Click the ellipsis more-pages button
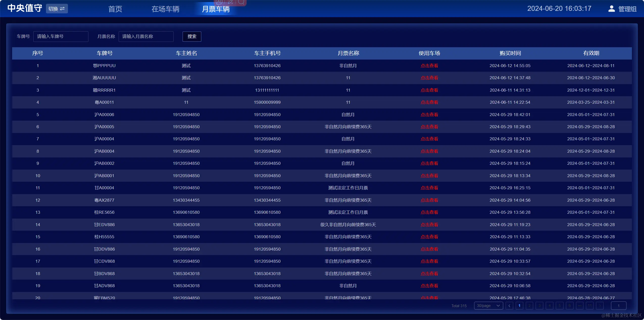 pos(580,306)
